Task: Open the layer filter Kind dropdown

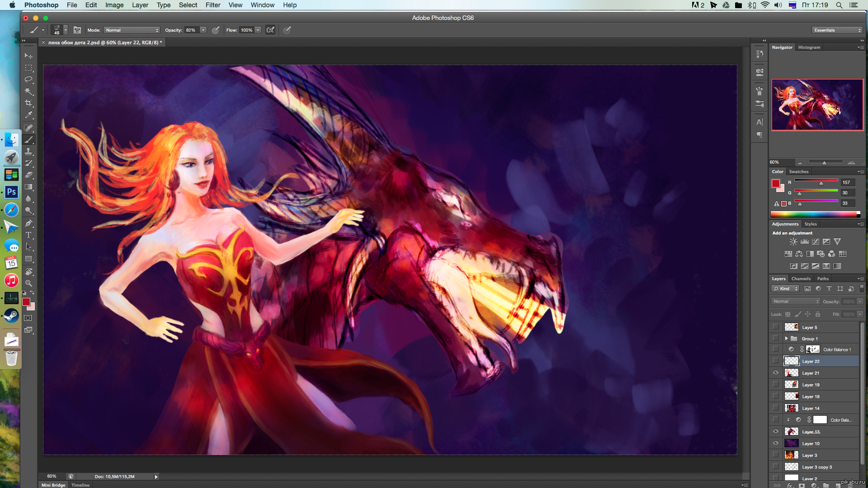Action: click(786, 288)
